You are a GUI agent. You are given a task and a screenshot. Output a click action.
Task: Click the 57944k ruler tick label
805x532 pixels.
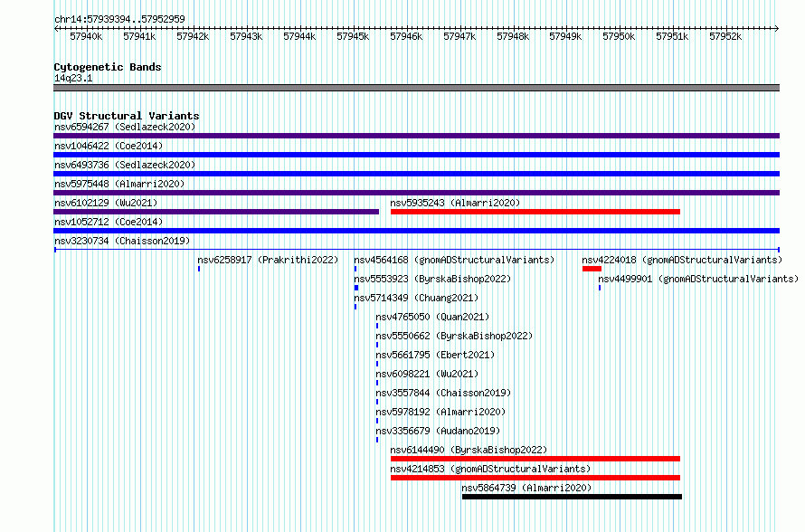[x=299, y=36]
